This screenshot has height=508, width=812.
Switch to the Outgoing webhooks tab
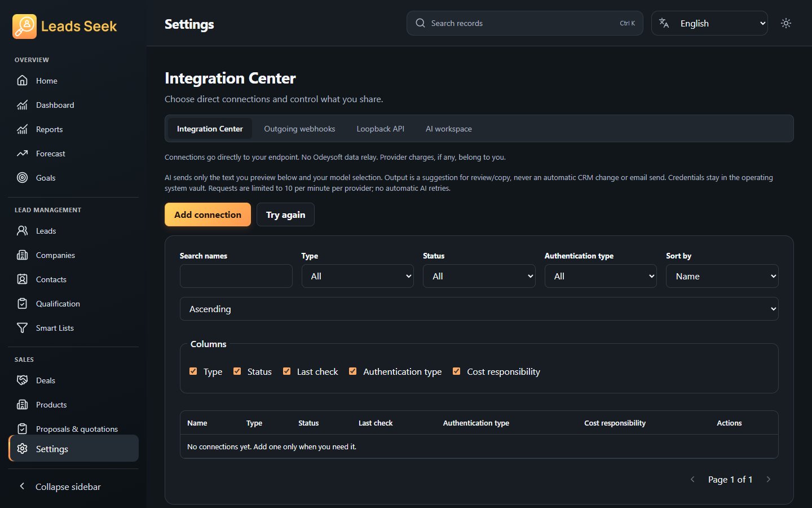tap(299, 129)
